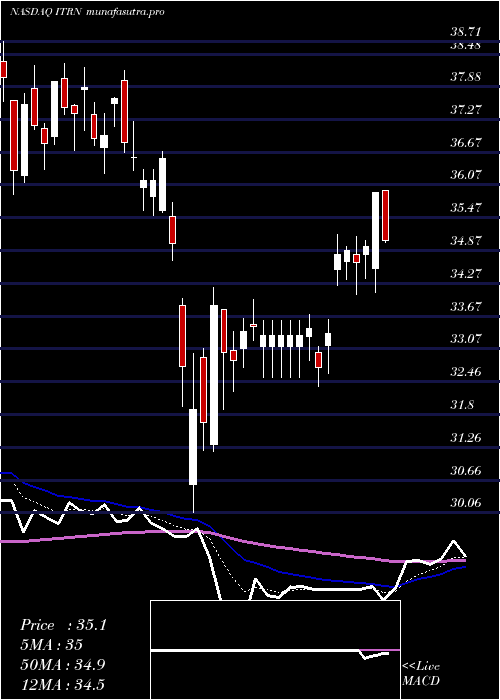Select the 33.67 price axis label

click(x=465, y=306)
